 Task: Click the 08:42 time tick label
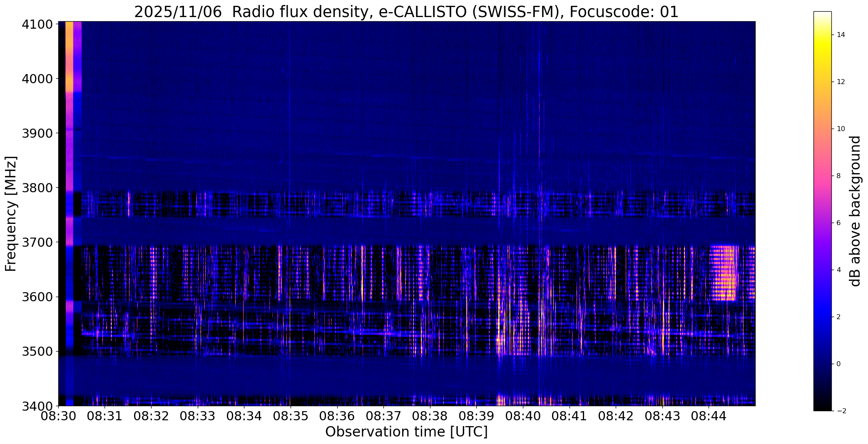(616, 416)
